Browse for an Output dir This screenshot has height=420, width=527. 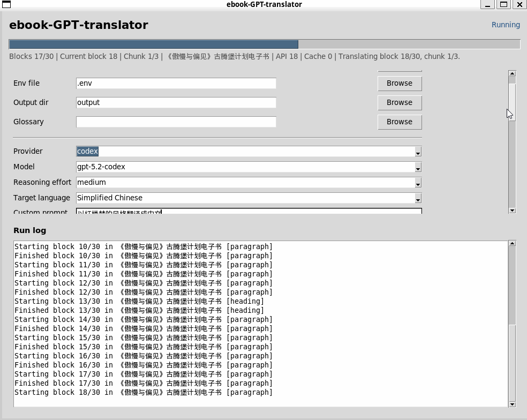tap(400, 102)
